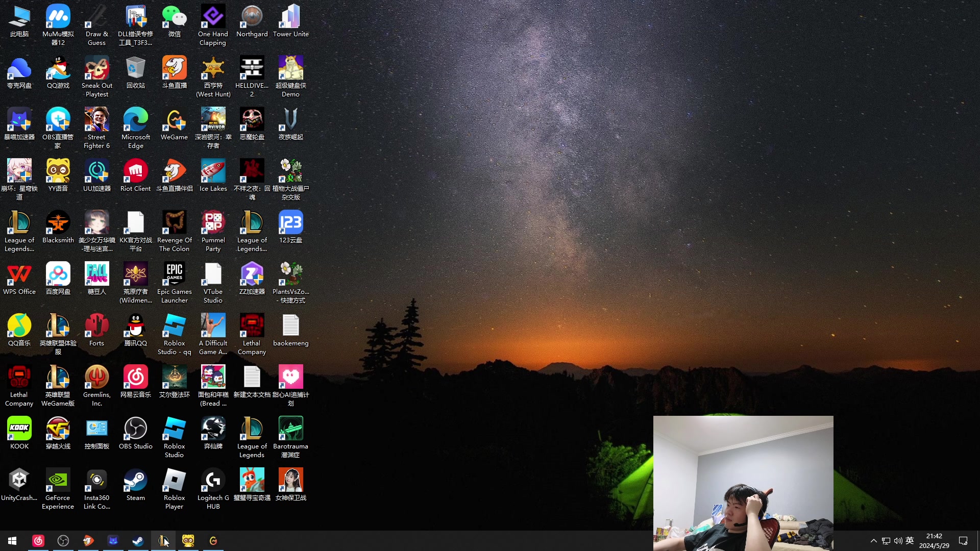Launch Microsoft Edge from the desktop
Screen dimensions: 980x551
pyautogui.click(x=135, y=129)
